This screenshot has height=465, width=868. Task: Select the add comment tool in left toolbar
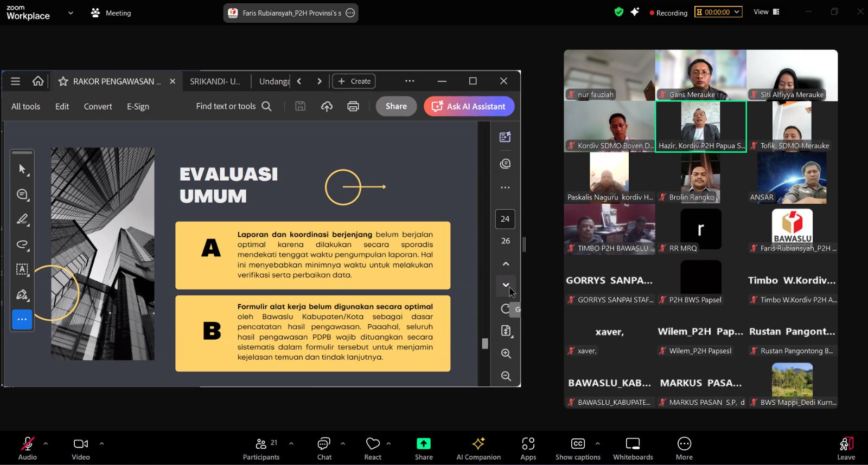22,194
